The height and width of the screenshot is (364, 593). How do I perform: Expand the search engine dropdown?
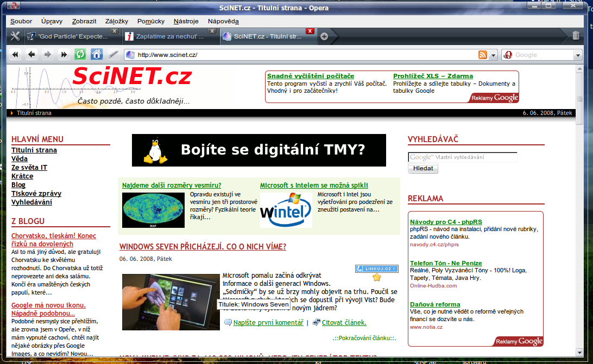click(578, 55)
